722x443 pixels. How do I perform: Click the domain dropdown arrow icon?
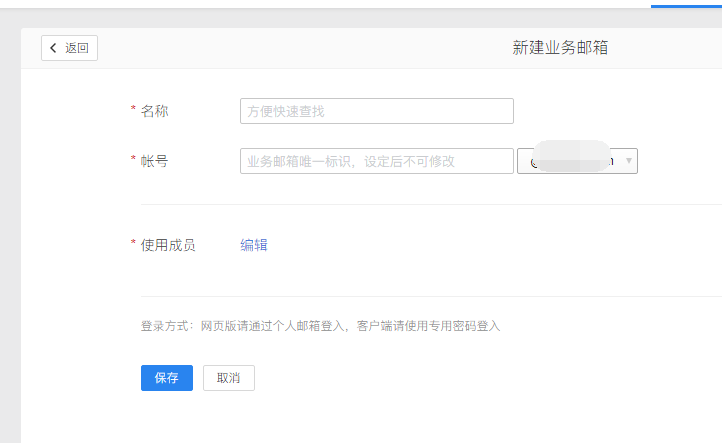[629, 161]
